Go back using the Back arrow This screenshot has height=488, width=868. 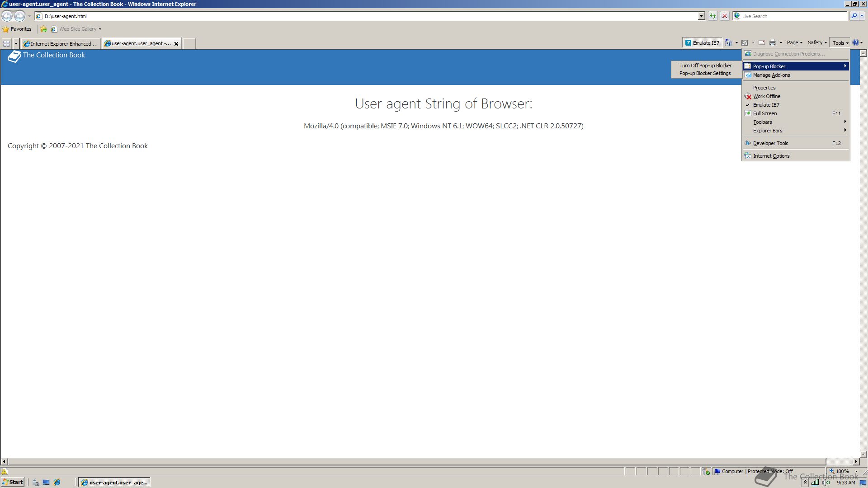[7, 16]
